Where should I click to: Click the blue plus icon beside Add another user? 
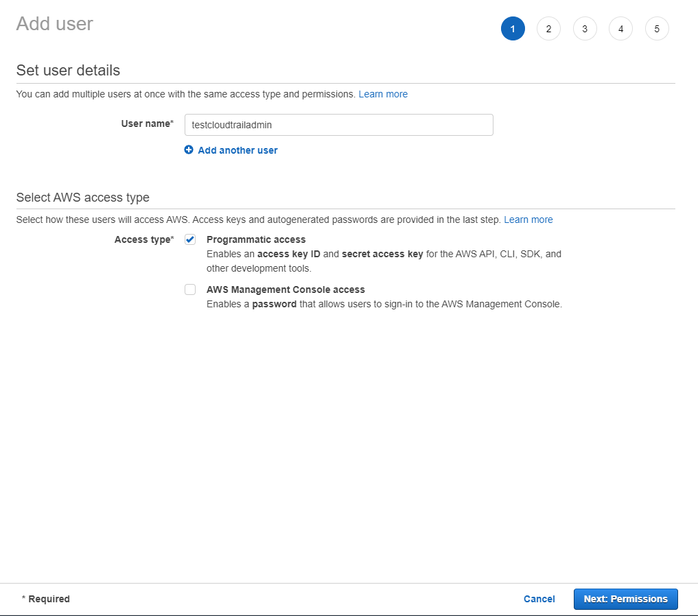pos(189,150)
